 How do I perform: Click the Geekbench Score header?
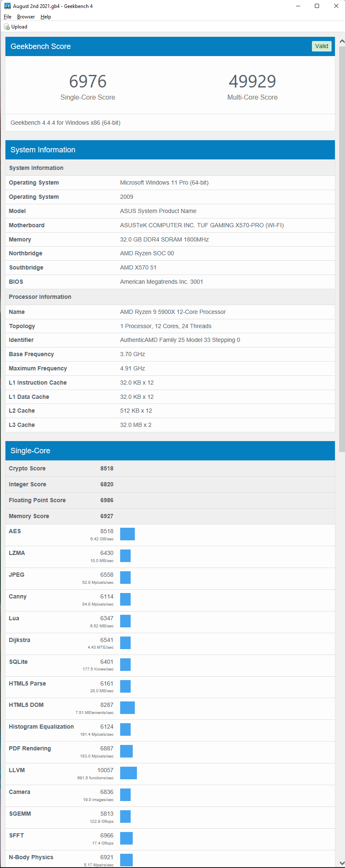click(170, 46)
